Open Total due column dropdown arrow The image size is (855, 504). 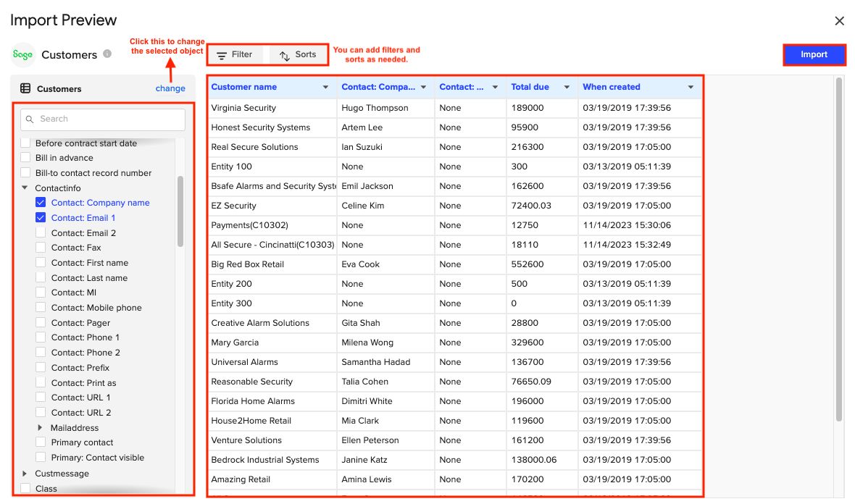coord(567,87)
